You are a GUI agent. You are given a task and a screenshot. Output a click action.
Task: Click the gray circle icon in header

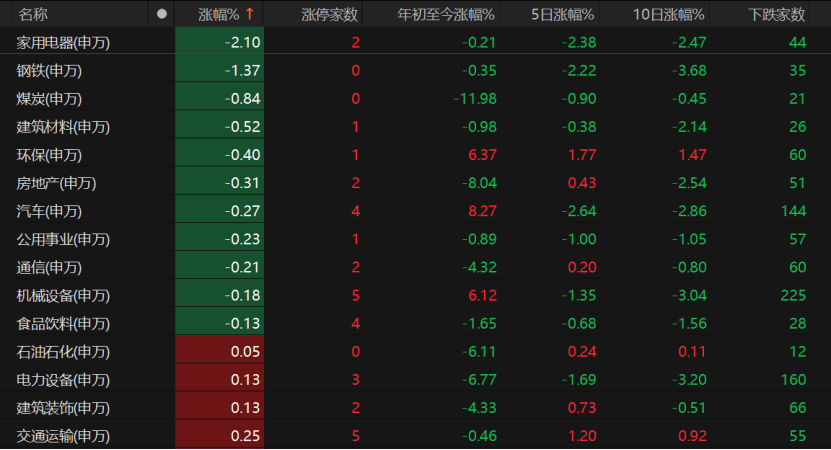pos(162,14)
